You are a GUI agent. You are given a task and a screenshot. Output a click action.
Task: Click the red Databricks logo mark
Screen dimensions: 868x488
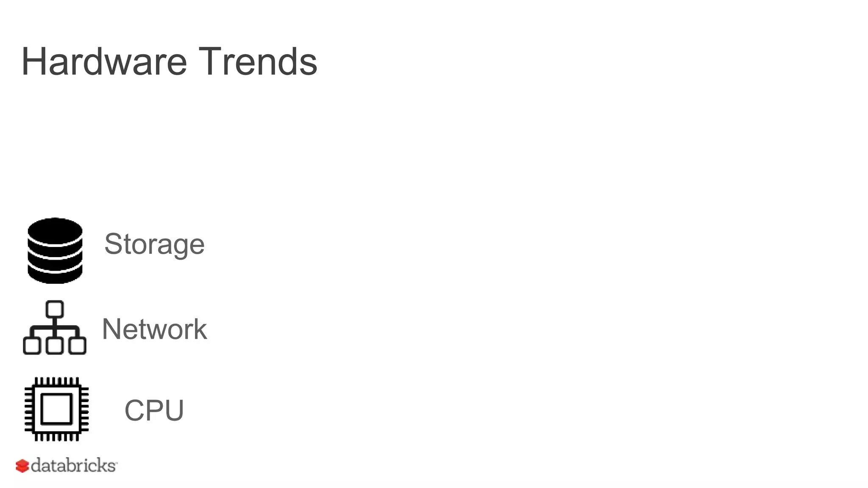click(x=22, y=466)
